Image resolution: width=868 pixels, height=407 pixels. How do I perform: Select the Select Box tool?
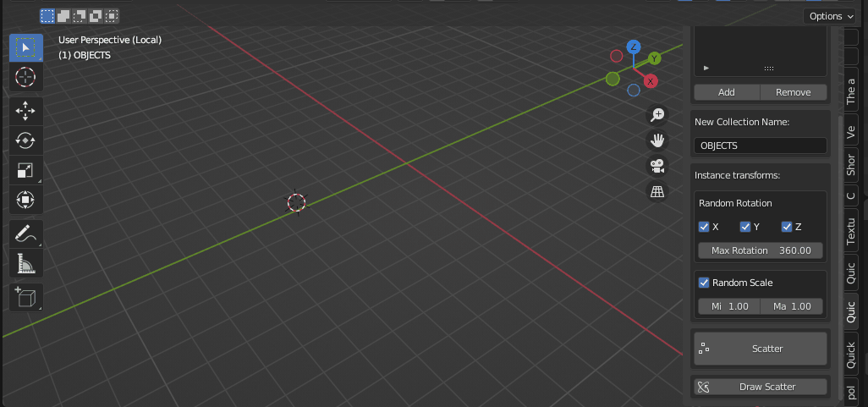tap(25, 47)
